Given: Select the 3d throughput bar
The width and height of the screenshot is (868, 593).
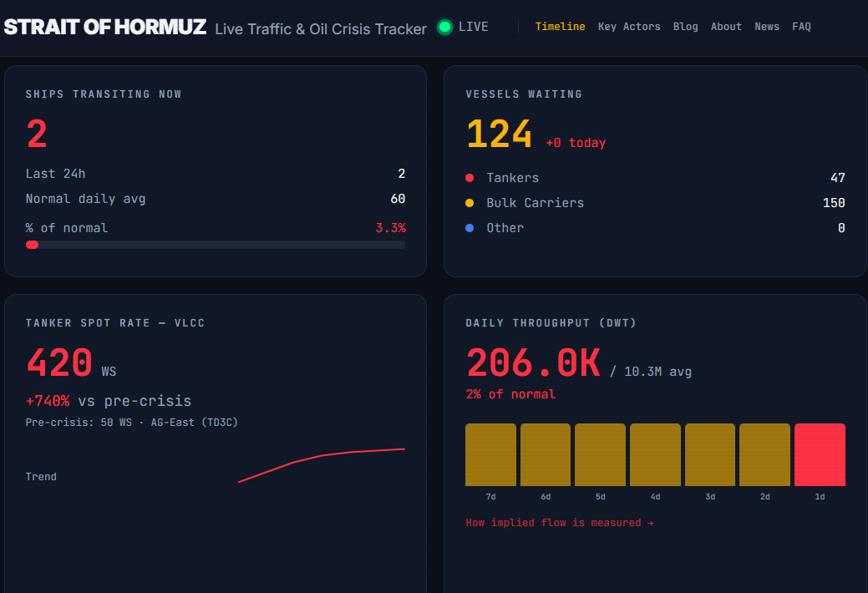Looking at the screenshot, I should [x=710, y=454].
